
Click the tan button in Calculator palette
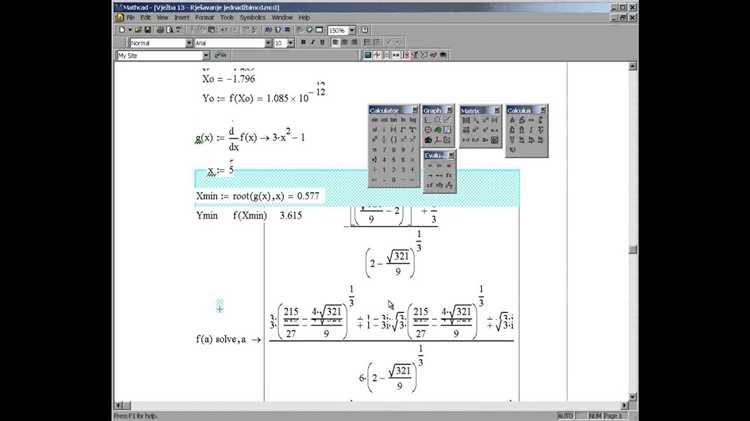click(394, 120)
